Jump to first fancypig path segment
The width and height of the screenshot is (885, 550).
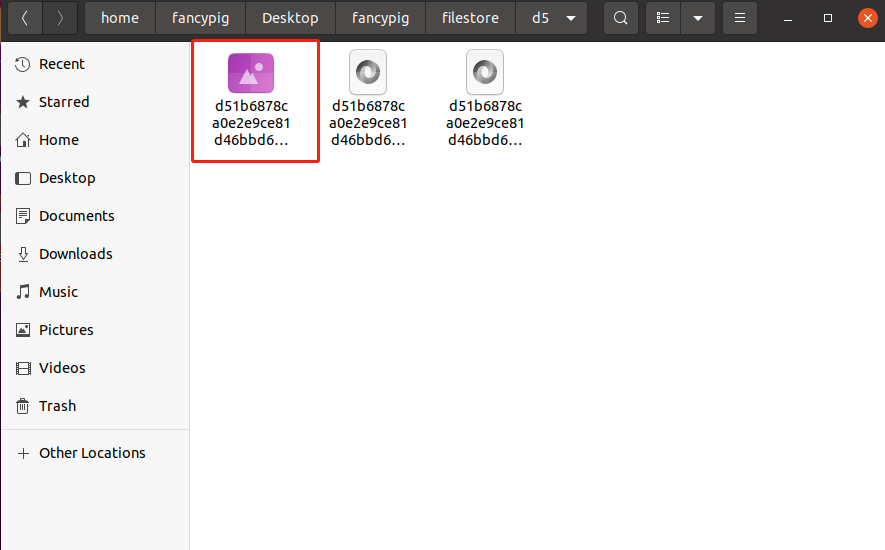(x=200, y=18)
